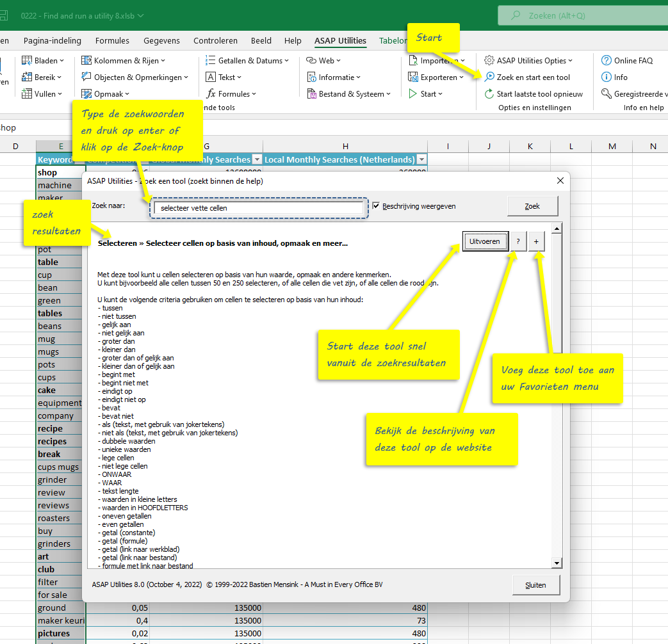This screenshot has width=668, height=644.
Task: Click the Opmaak formatting icon
Action: tap(86, 93)
